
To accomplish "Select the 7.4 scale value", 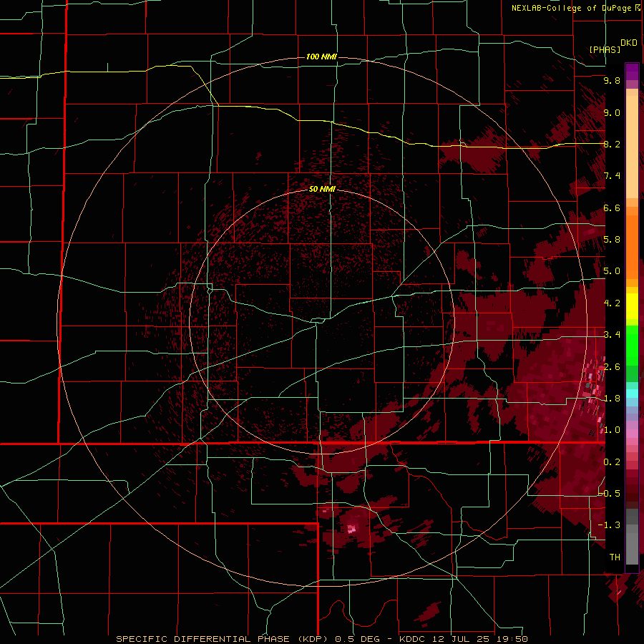I will tap(612, 176).
